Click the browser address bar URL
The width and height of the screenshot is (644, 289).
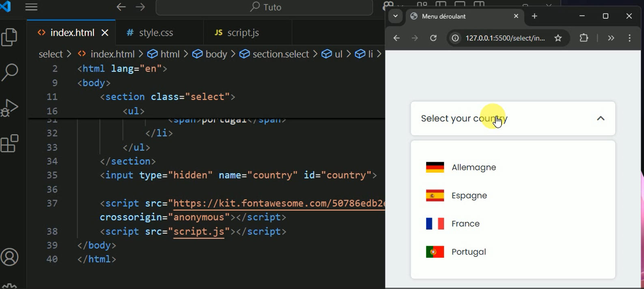[x=505, y=38]
